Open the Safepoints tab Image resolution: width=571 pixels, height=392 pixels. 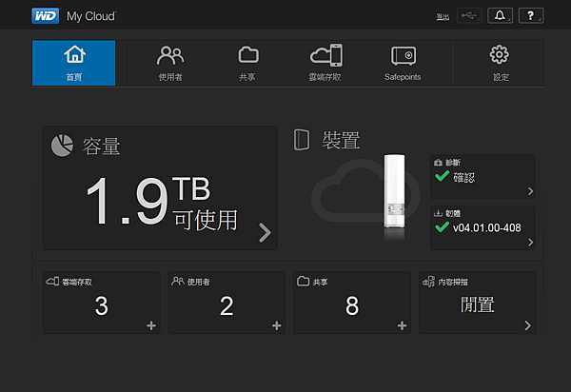tap(403, 63)
